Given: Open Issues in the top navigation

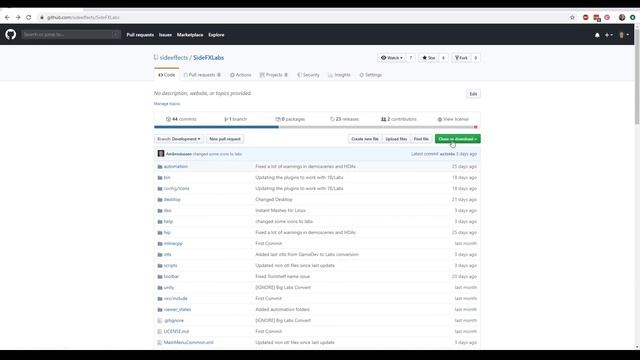Looking at the screenshot, I should click(x=165, y=35).
